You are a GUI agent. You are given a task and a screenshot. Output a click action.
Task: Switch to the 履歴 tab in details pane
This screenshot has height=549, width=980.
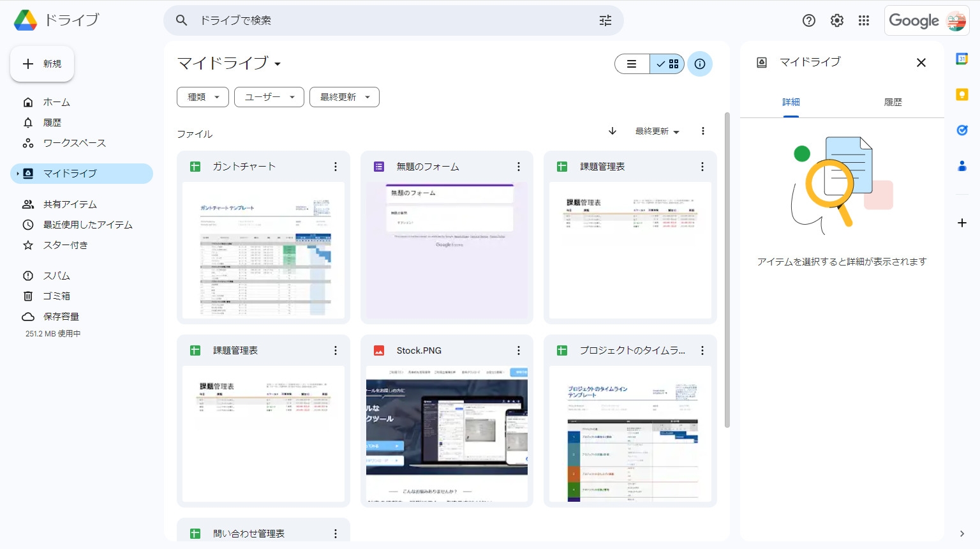[893, 102]
